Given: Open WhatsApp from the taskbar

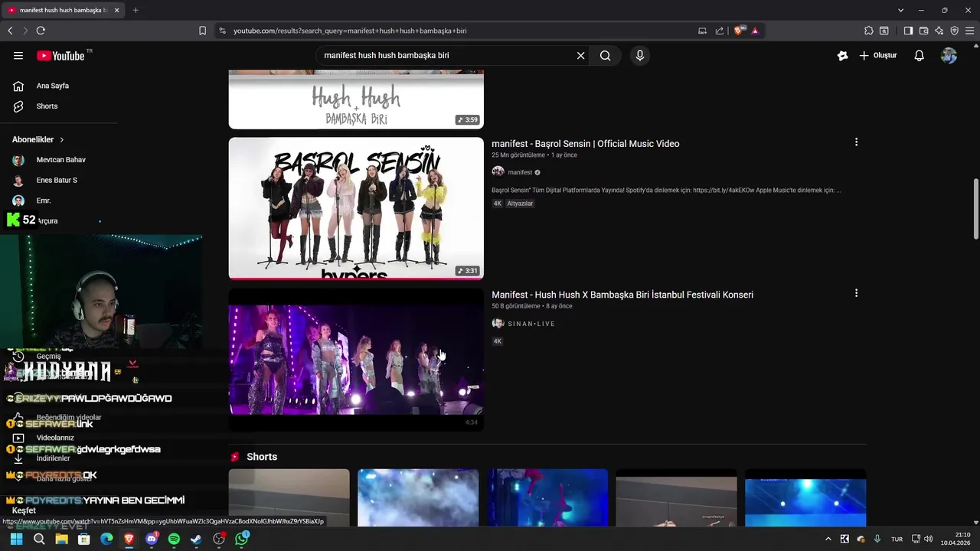Looking at the screenshot, I should tap(242, 539).
